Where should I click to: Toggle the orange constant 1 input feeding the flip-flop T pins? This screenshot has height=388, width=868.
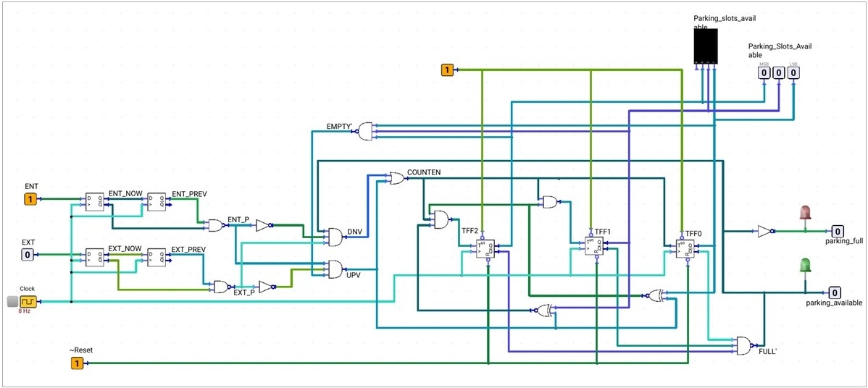click(447, 69)
